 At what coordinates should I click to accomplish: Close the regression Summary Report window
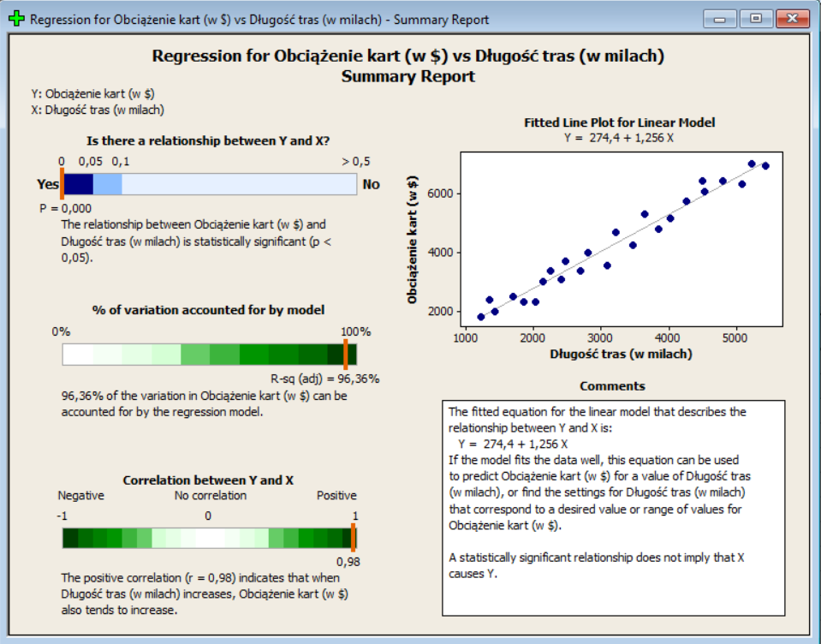[x=793, y=19]
